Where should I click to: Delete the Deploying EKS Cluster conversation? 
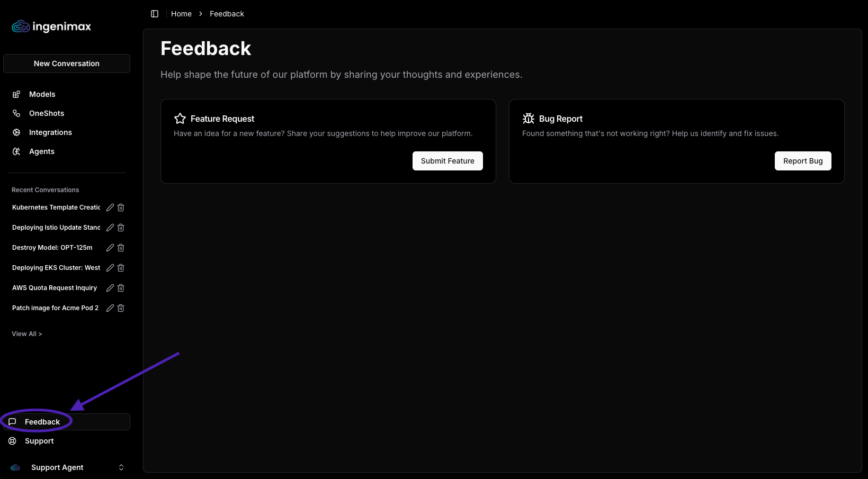click(x=121, y=268)
